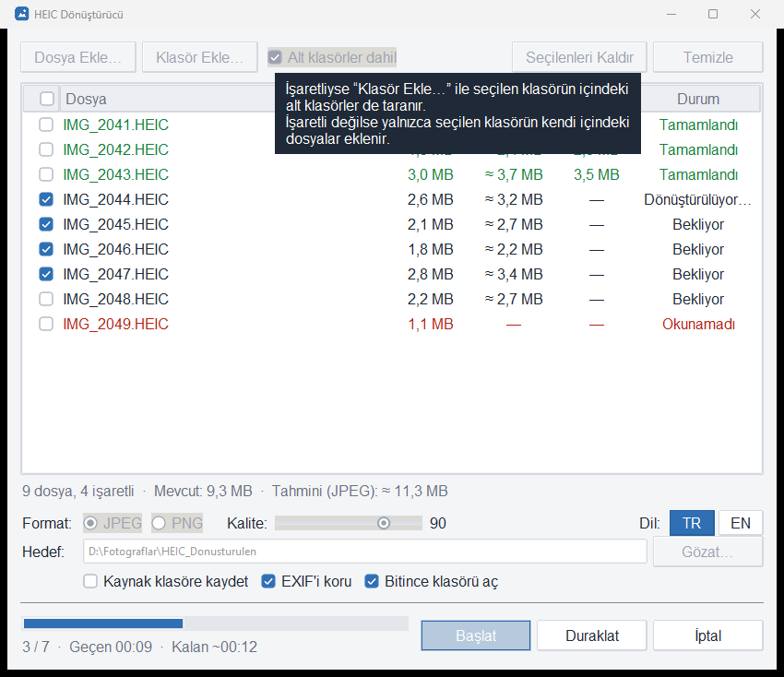Screen dimensions: 784x677
Task: Click the Klasör Ekle… button
Action: (x=199, y=57)
